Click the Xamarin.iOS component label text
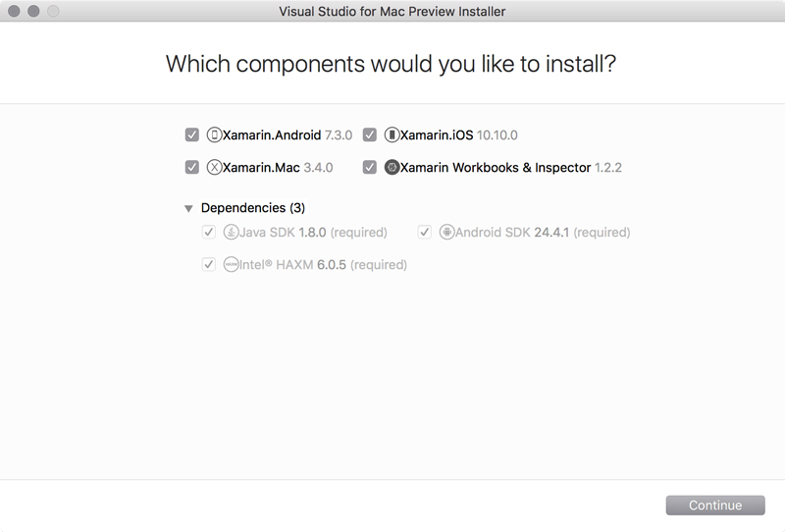Screen dimensions: 785x532 click(437, 134)
